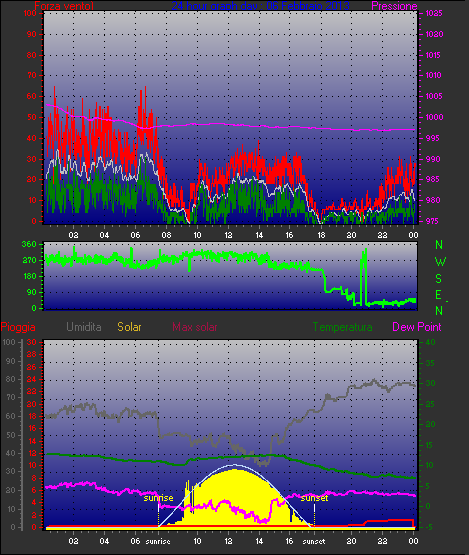Click the '180' wind direction axis value
Image resolution: width=469 pixels, height=555 pixels.
29,276
